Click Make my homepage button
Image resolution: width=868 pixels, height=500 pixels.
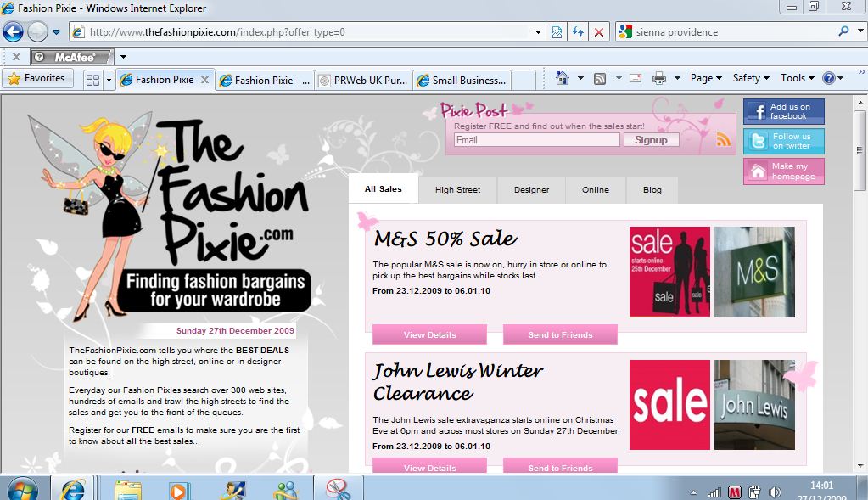783,171
